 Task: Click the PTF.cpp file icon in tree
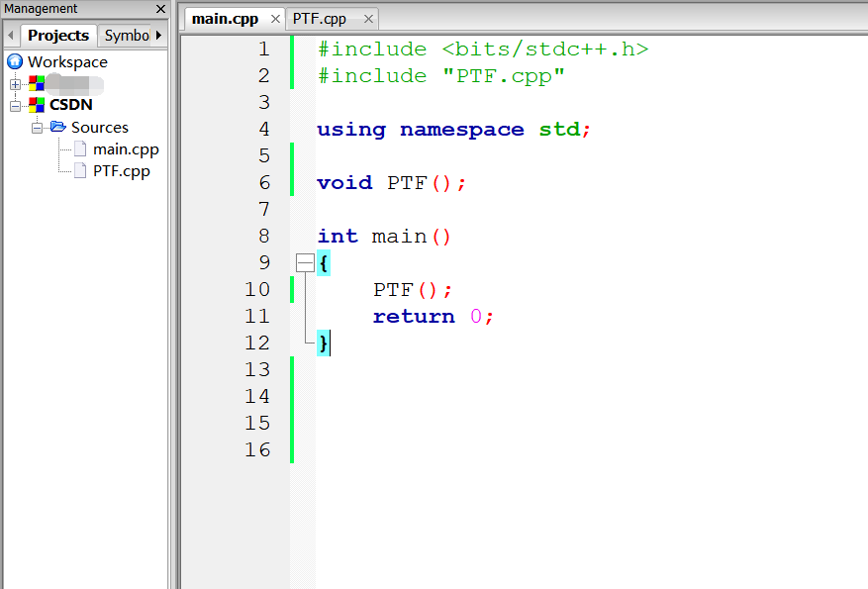pos(80,170)
